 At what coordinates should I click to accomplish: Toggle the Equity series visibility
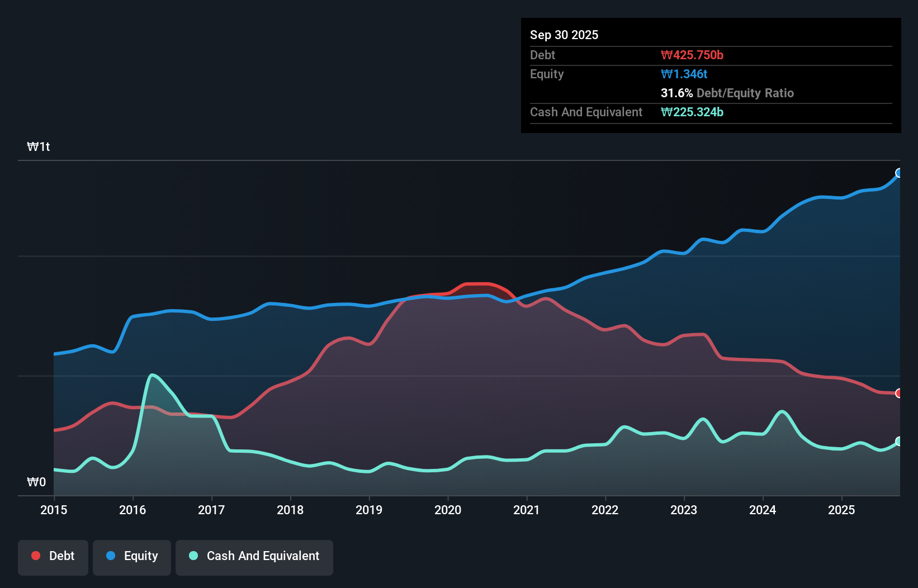[x=131, y=556]
